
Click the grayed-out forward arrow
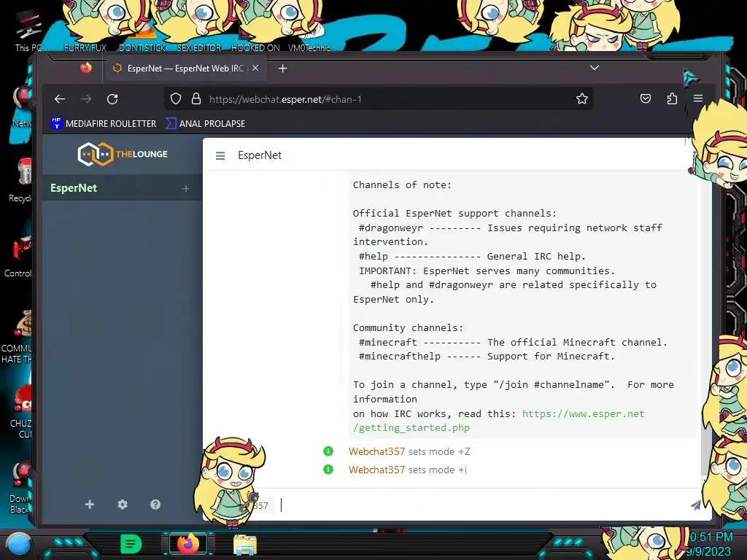pos(86,99)
